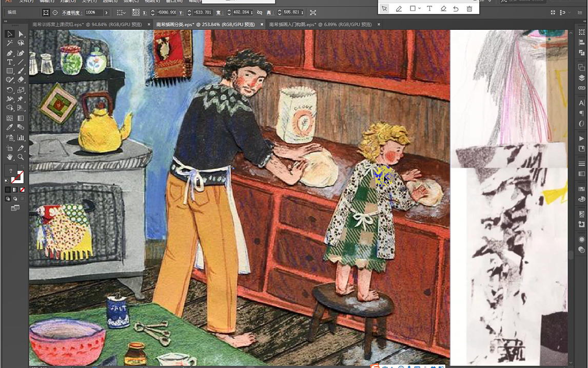Select the Eyedropper tool
The height and width of the screenshot is (368, 588).
(10, 127)
